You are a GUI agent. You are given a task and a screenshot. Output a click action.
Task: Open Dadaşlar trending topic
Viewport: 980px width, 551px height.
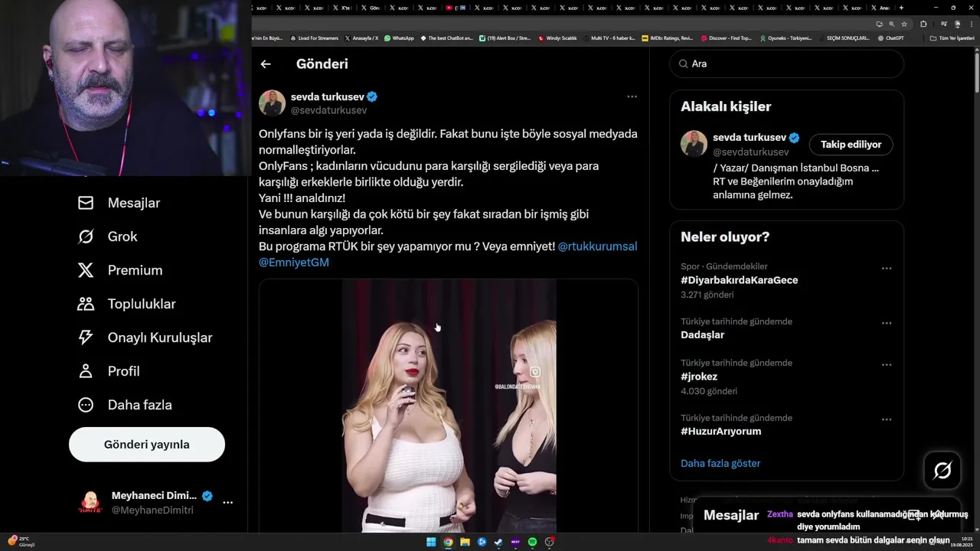[702, 335]
